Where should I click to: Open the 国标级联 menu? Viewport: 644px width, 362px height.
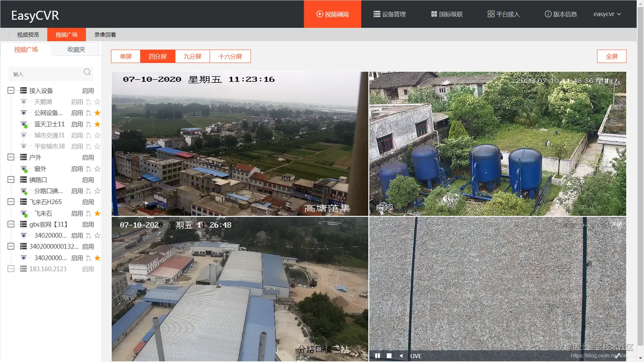click(448, 14)
